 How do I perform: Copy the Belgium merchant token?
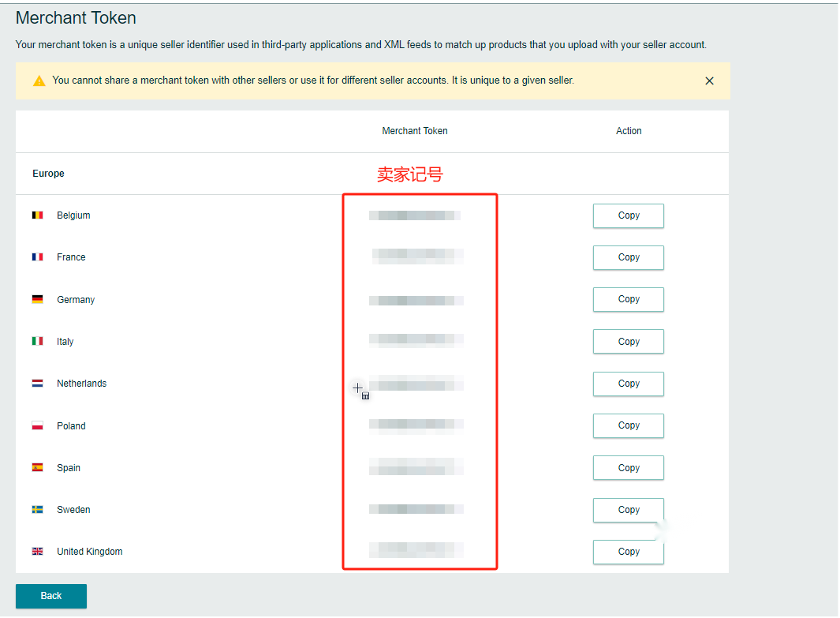point(628,215)
